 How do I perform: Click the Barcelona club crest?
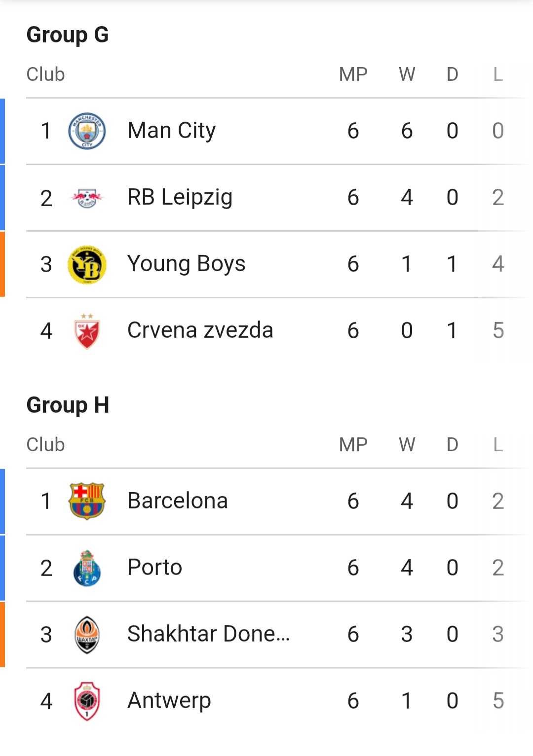pos(87,501)
